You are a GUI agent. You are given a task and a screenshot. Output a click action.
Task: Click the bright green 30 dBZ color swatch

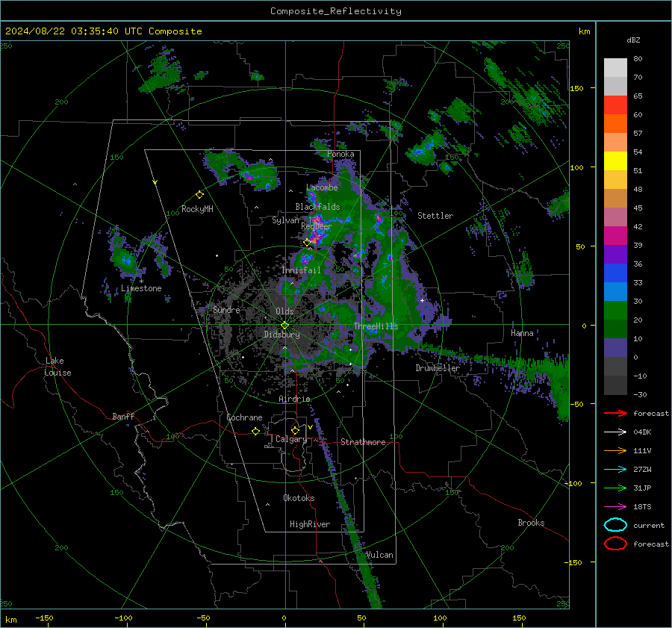click(615, 310)
